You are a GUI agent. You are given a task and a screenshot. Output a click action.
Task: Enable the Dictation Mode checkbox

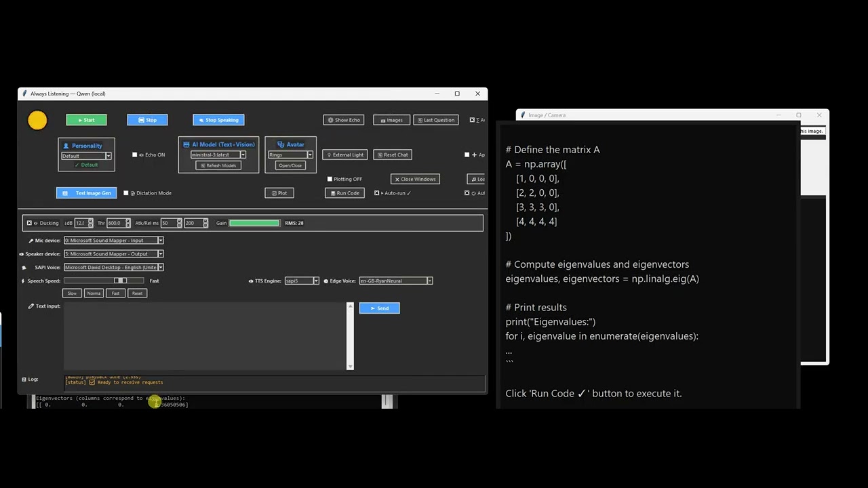click(x=125, y=193)
